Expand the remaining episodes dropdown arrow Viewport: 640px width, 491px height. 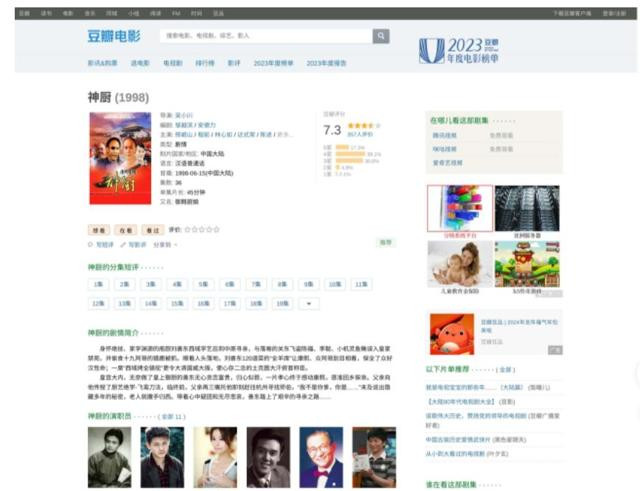[309, 304]
